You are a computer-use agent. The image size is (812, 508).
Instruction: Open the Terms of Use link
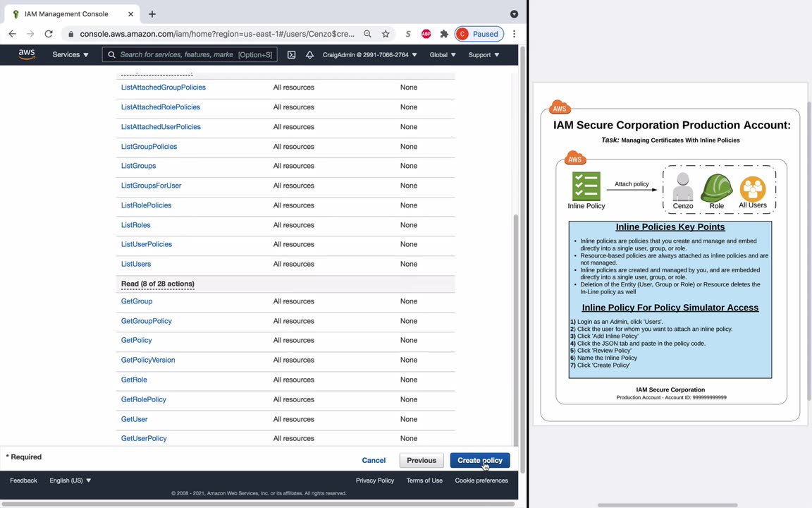[424, 480]
